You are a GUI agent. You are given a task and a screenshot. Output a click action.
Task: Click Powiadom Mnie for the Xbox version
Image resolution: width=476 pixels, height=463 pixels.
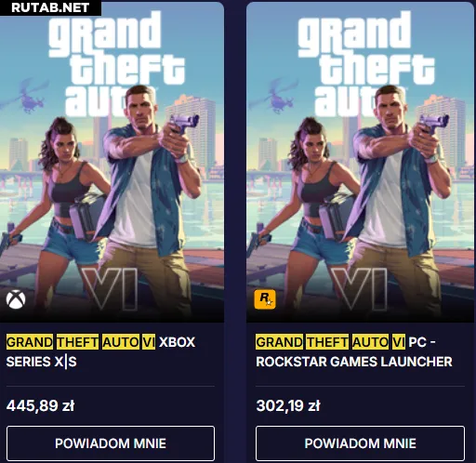[x=111, y=443]
